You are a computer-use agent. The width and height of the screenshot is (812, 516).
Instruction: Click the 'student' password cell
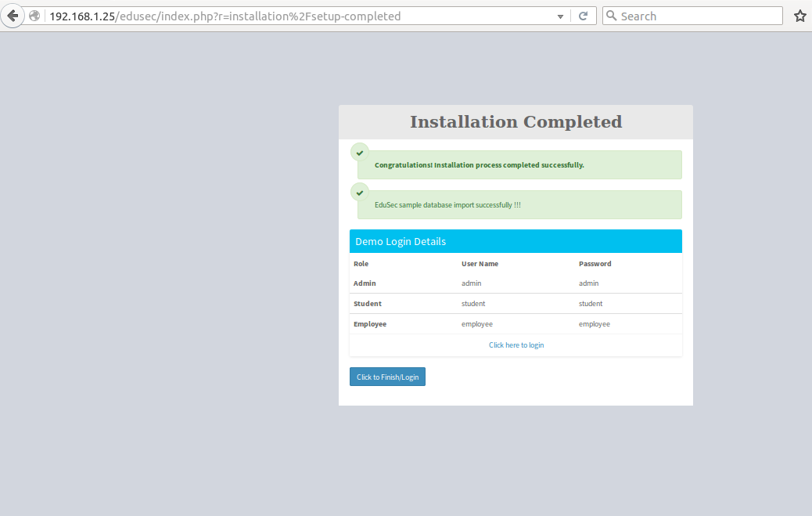tap(591, 304)
